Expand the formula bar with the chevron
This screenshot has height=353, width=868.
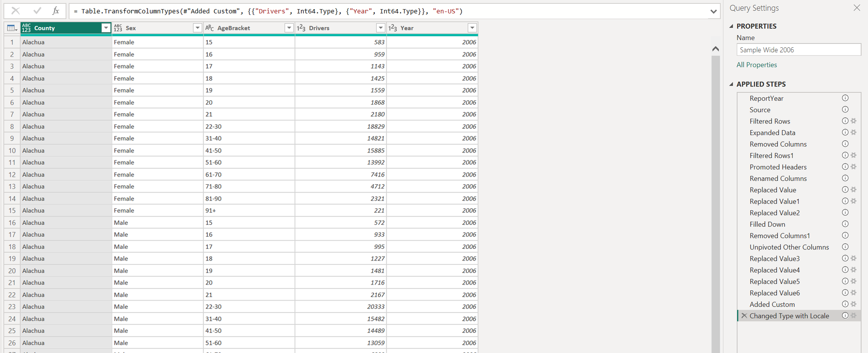tap(713, 11)
